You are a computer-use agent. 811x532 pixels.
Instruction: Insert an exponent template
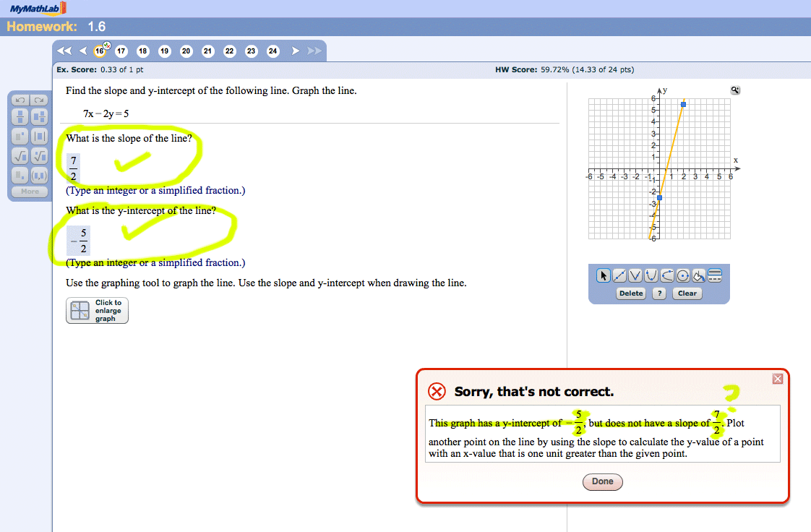[20, 137]
